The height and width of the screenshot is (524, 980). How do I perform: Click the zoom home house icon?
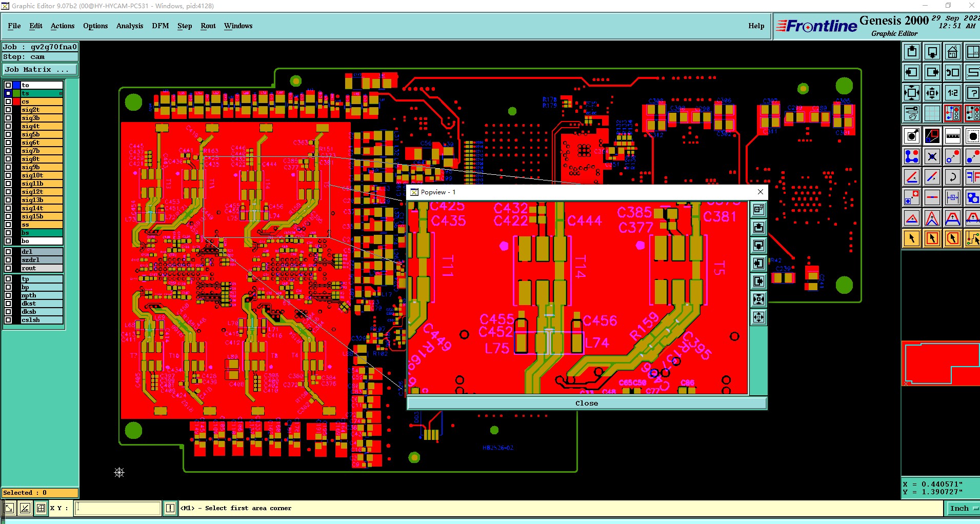click(x=952, y=52)
